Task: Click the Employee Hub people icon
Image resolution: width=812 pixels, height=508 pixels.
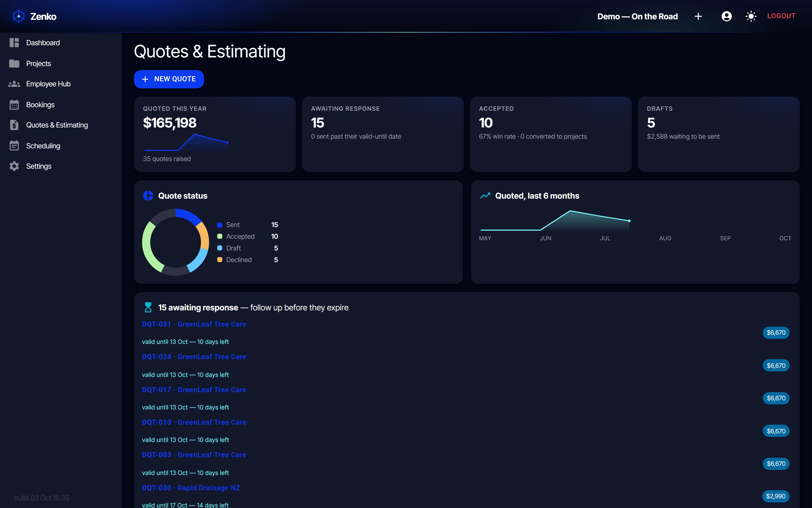Action: pyautogui.click(x=14, y=84)
